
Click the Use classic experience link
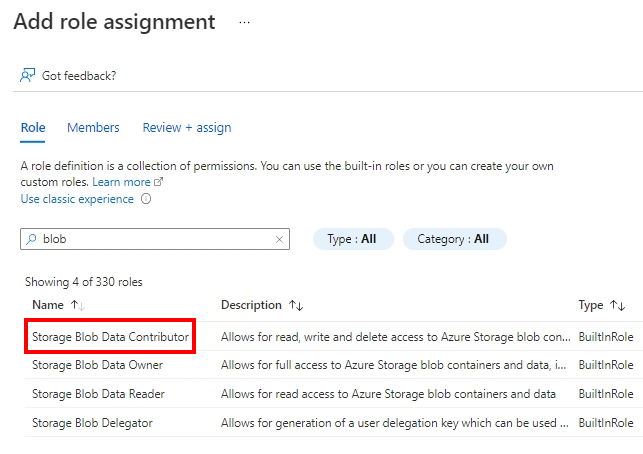pos(77,199)
